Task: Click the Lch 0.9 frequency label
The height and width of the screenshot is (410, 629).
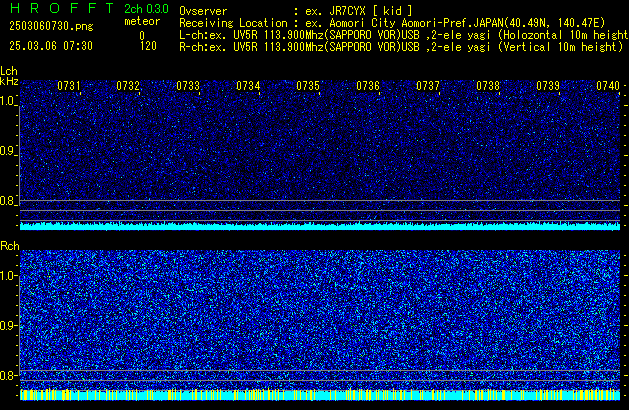Action: (7, 151)
